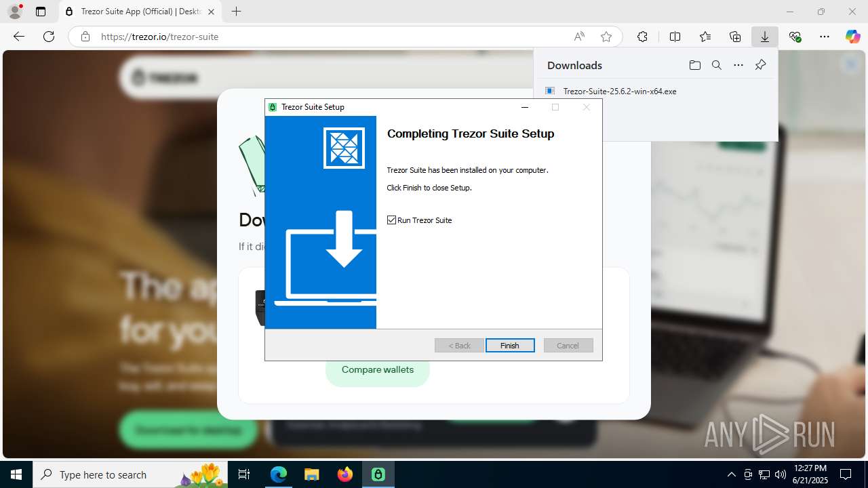The height and width of the screenshot is (488, 868).
Task: Open Browser essentials icon
Action: pyautogui.click(x=795, y=37)
